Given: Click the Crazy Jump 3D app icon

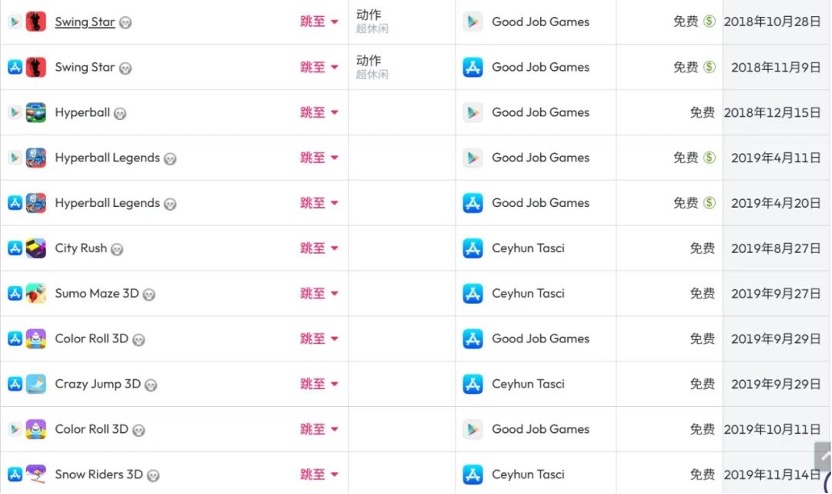Looking at the screenshot, I should [x=36, y=384].
